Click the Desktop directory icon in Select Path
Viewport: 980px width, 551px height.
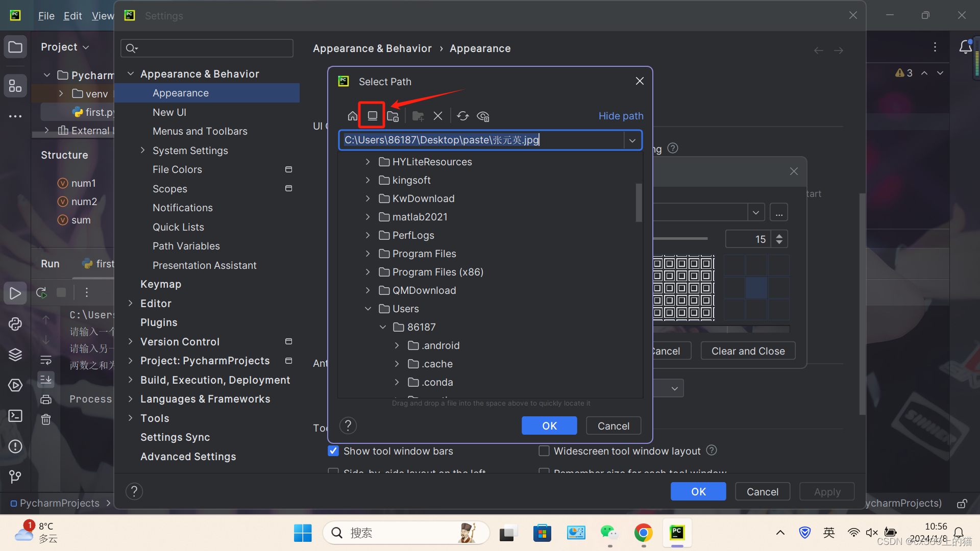coord(373,116)
